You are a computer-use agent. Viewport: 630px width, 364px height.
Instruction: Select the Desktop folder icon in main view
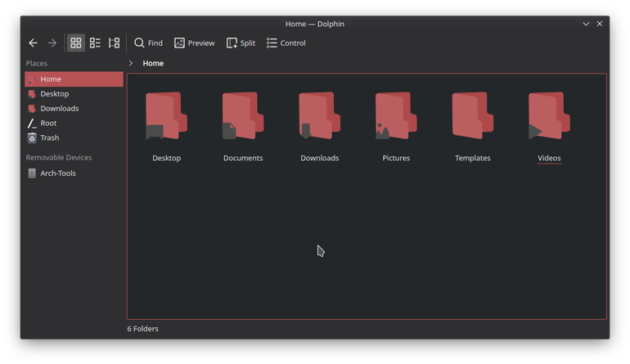click(x=166, y=115)
